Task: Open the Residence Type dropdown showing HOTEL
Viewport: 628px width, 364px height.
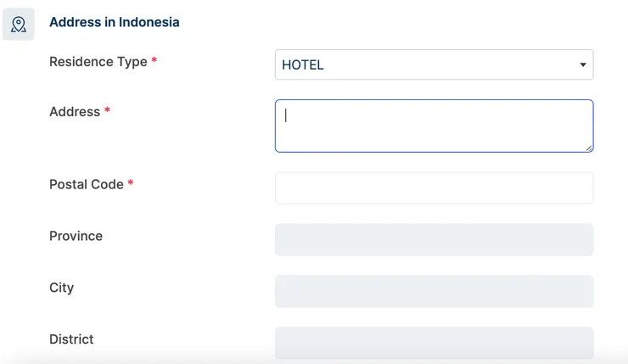Action: click(x=434, y=64)
